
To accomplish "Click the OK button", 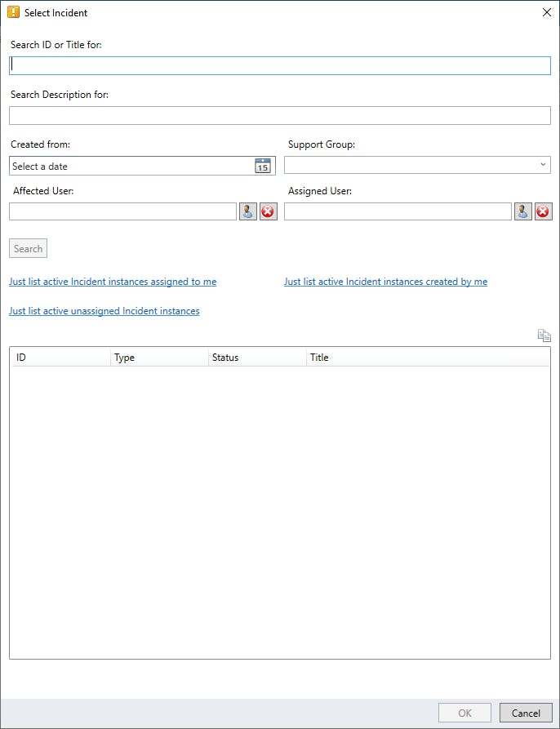I will 464,713.
